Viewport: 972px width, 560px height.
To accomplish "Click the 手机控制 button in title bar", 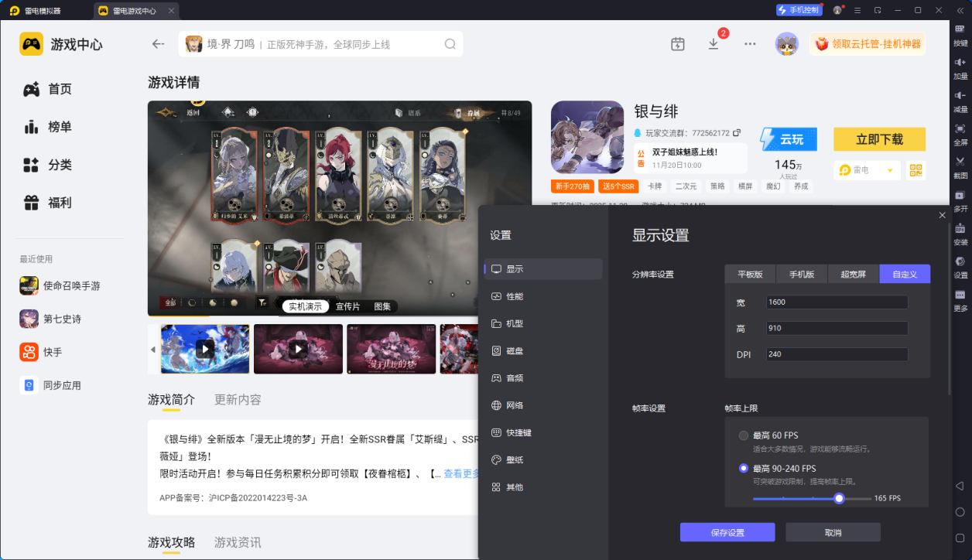I will (798, 10).
